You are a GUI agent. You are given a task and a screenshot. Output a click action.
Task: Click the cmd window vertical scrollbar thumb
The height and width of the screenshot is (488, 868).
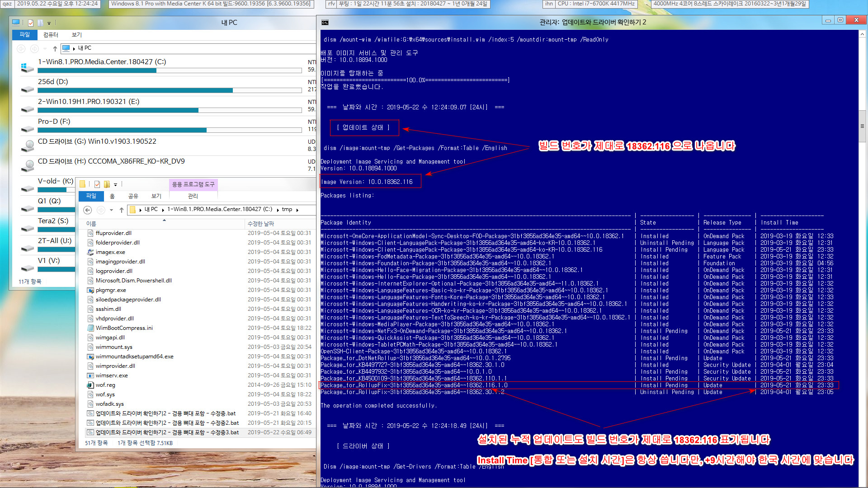[x=862, y=126]
